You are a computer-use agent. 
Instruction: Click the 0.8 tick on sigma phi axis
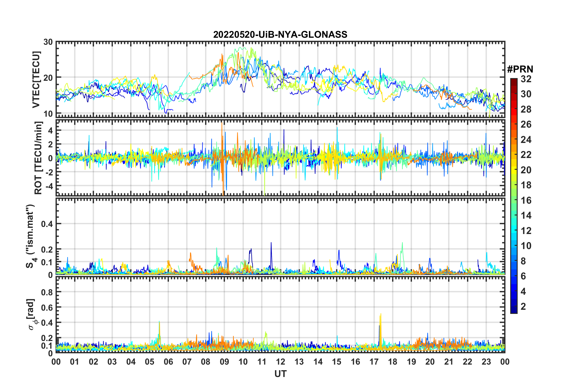47,292
